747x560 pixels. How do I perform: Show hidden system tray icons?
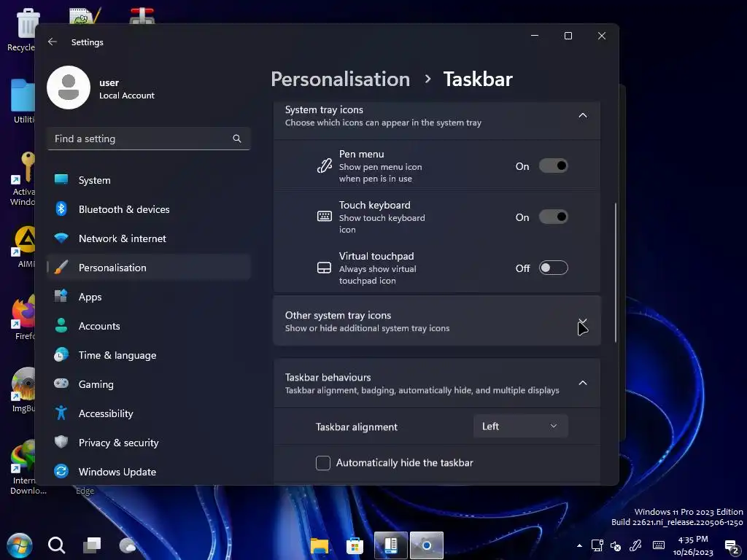[579, 545]
